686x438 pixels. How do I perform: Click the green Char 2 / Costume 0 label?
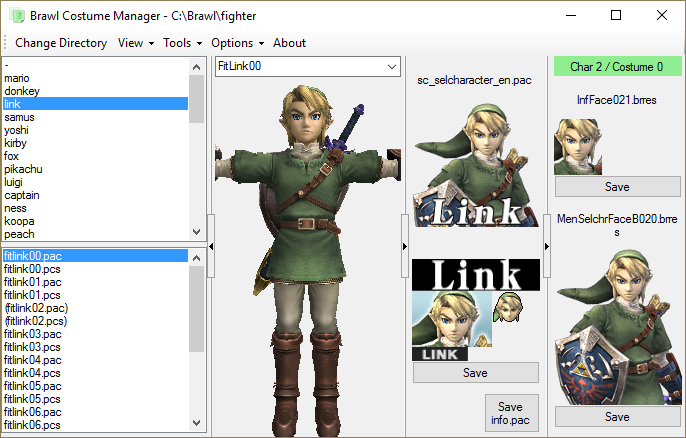coord(617,67)
